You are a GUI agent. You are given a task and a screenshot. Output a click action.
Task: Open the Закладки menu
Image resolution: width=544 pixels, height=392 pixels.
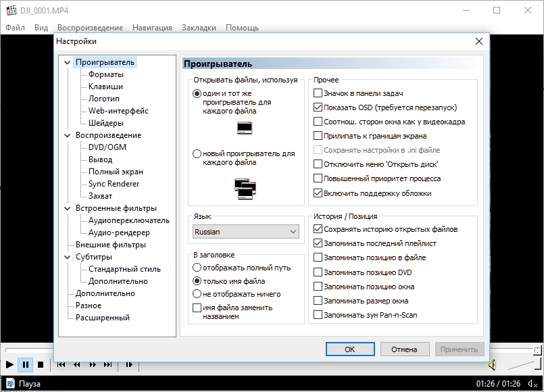(199, 28)
